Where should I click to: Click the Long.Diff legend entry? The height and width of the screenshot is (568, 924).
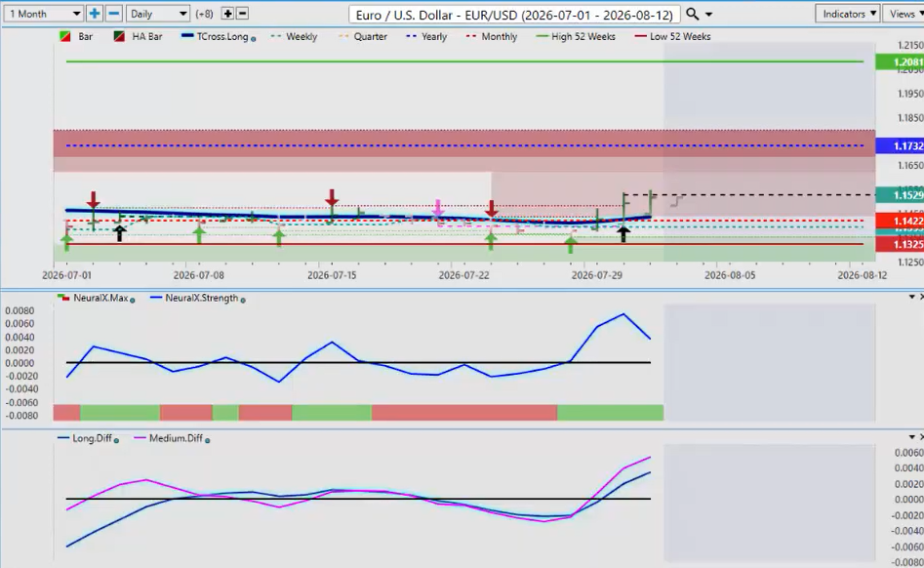click(85, 438)
